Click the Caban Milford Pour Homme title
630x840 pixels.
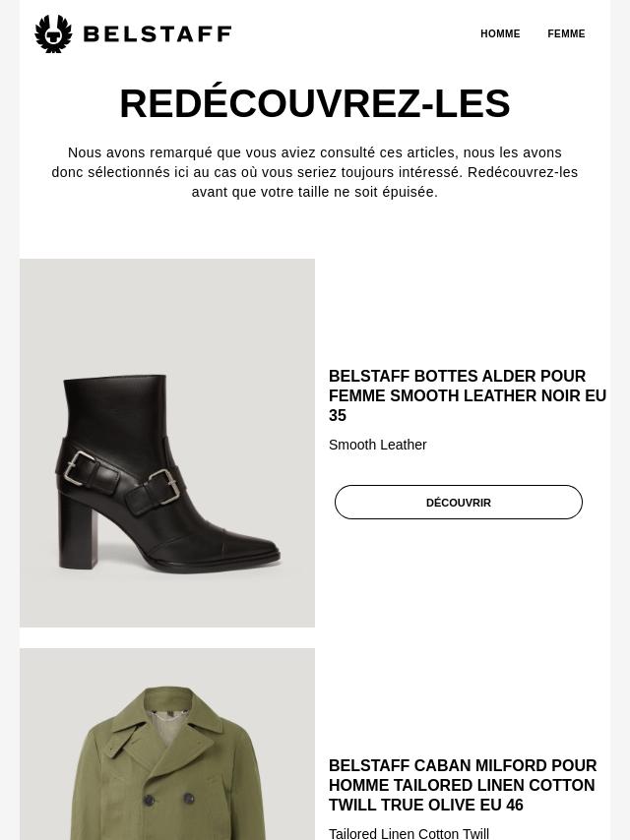click(463, 785)
